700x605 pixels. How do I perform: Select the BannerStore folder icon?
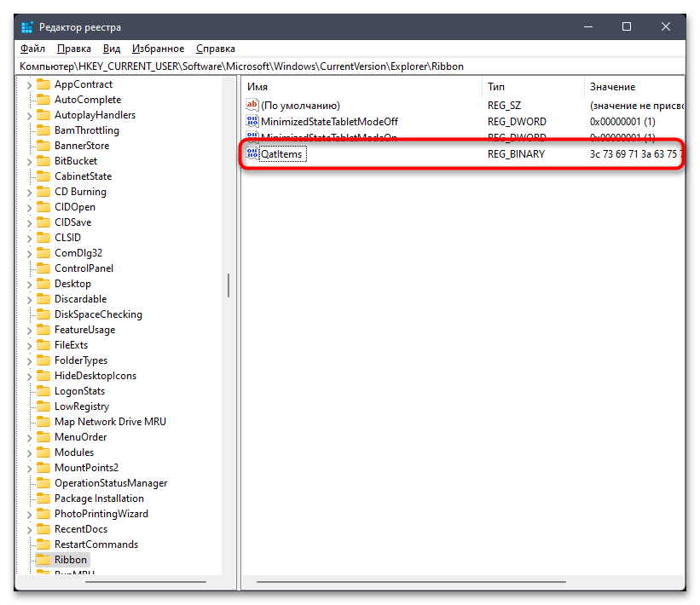click(x=43, y=146)
